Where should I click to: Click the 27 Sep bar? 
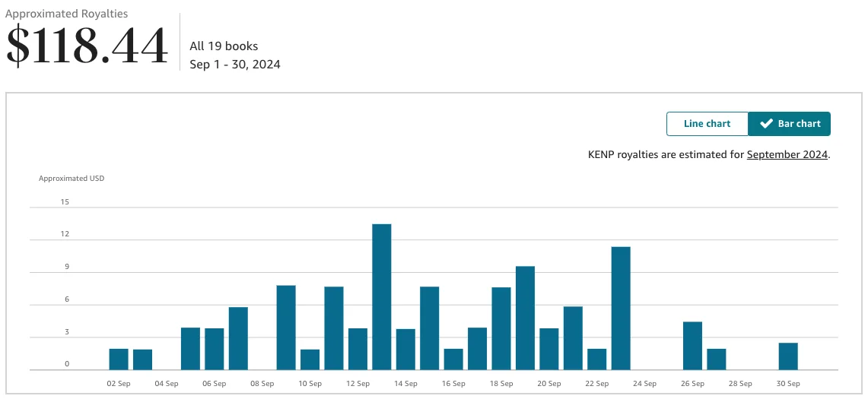717,359
